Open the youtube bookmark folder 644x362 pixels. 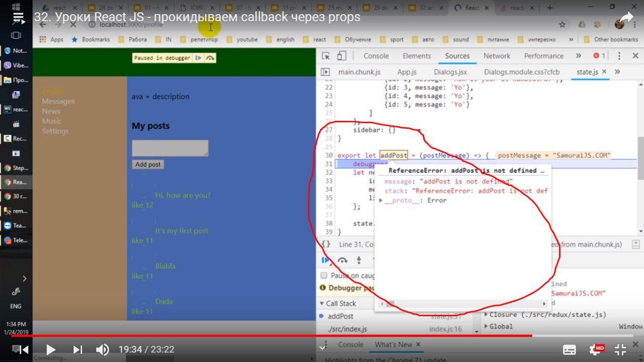click(x=242, y=39)
